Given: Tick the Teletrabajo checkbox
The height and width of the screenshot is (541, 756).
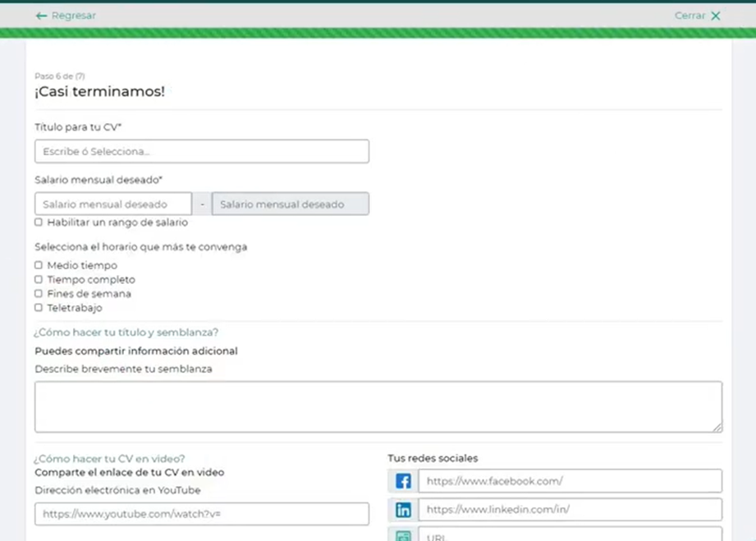Looking at the screenshot, I should pyautogui.click(x=39, y=308).
